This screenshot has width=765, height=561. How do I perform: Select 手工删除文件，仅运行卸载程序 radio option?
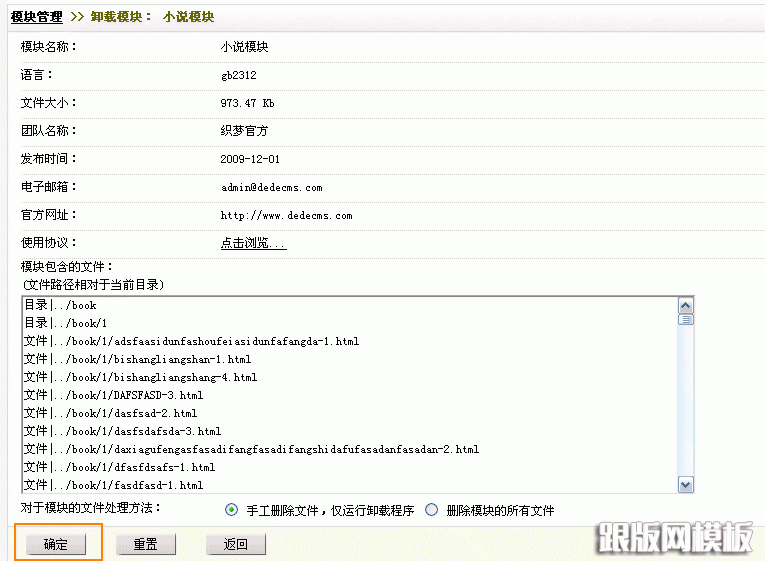click(231, 510)
